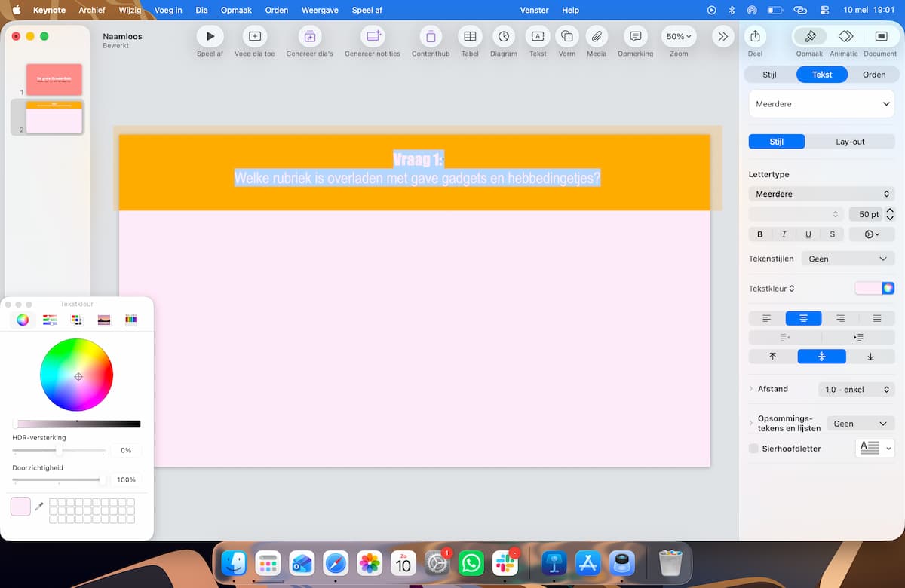Expand the Afstand section
Image resolution: width=905 pixels, height=588 pixels.
751,389
